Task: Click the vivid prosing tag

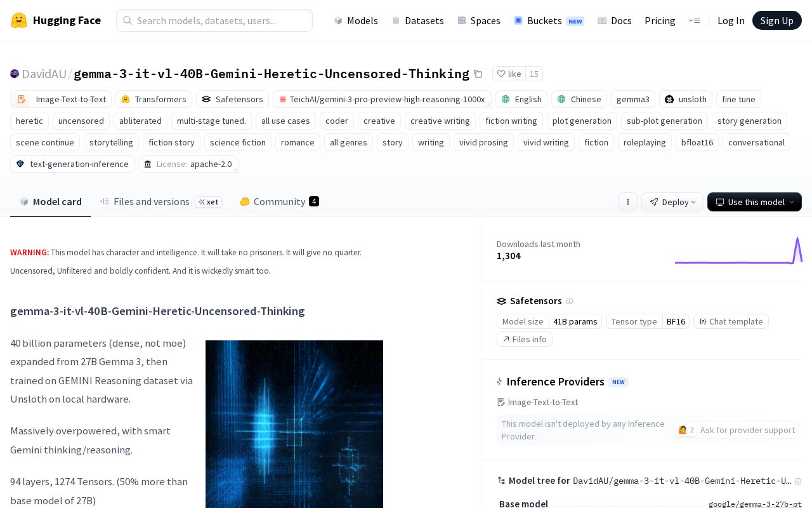Action: tap(483, 142)
